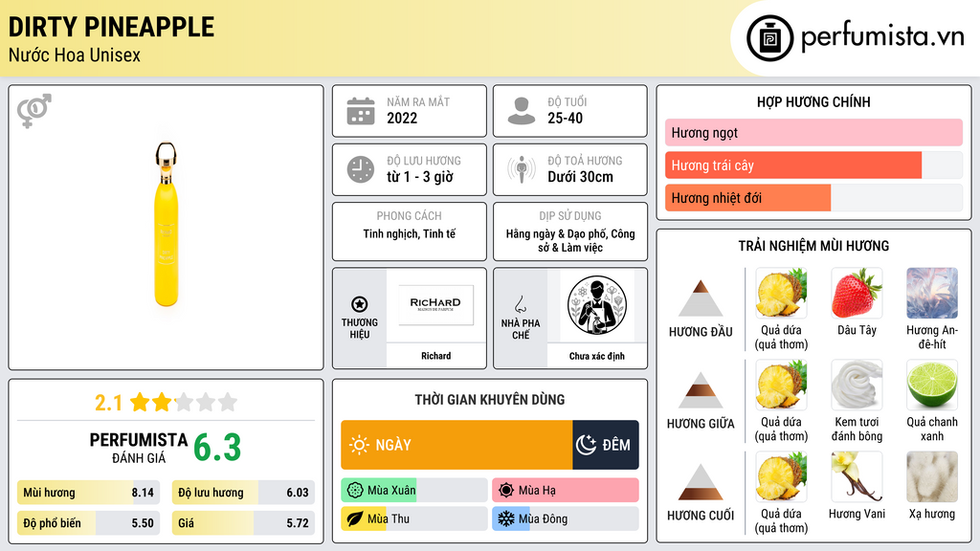980x551 pixels.
Task: Select pineapple note in Hương đầu row
Action: 781,293
